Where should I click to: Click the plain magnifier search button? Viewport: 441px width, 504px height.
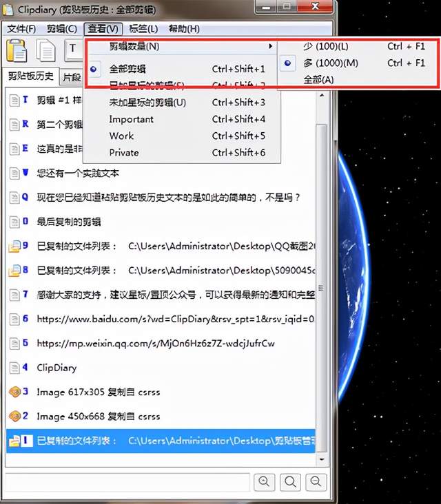click(290, 482)
